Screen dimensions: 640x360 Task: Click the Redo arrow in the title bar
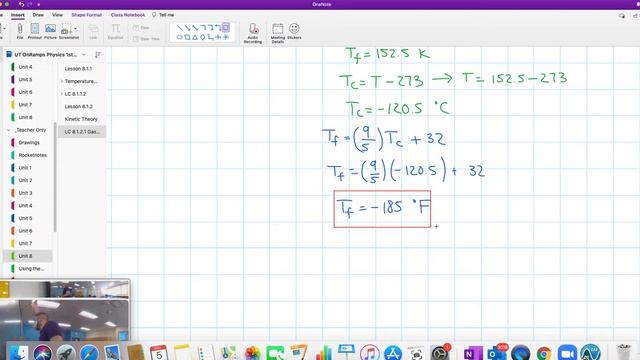pyautogui.click(x=29, y=4)
